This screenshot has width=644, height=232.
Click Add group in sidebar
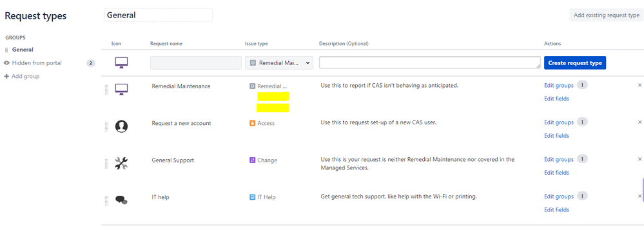26,77
